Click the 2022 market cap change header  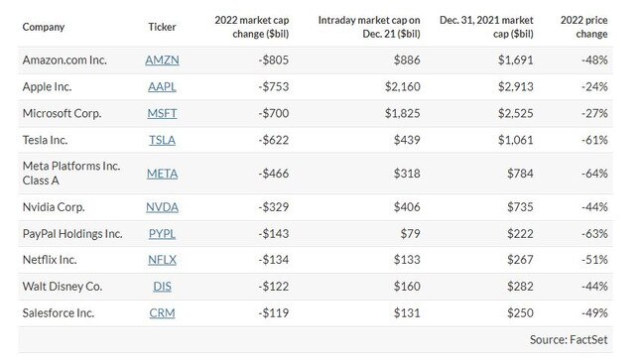[252, 27]
